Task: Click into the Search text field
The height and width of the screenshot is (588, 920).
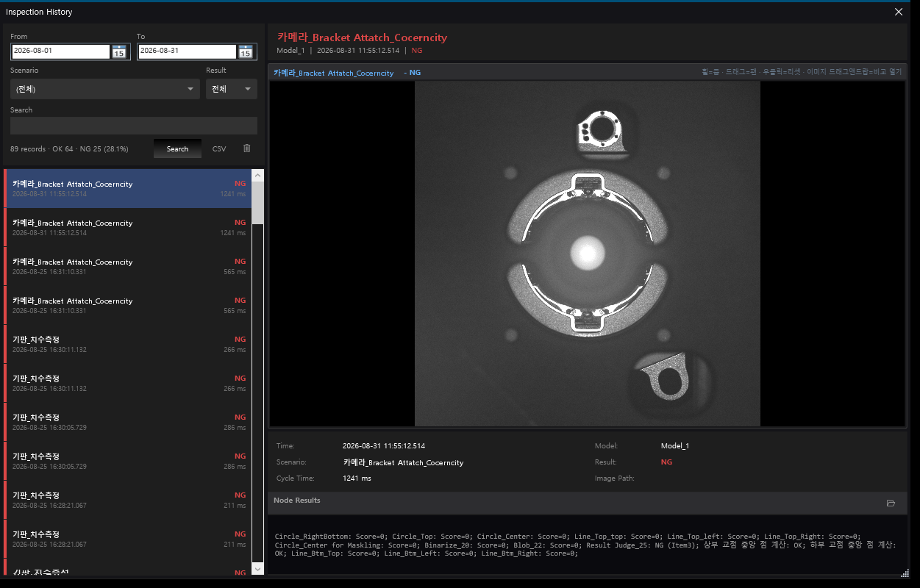Action: 134,126
